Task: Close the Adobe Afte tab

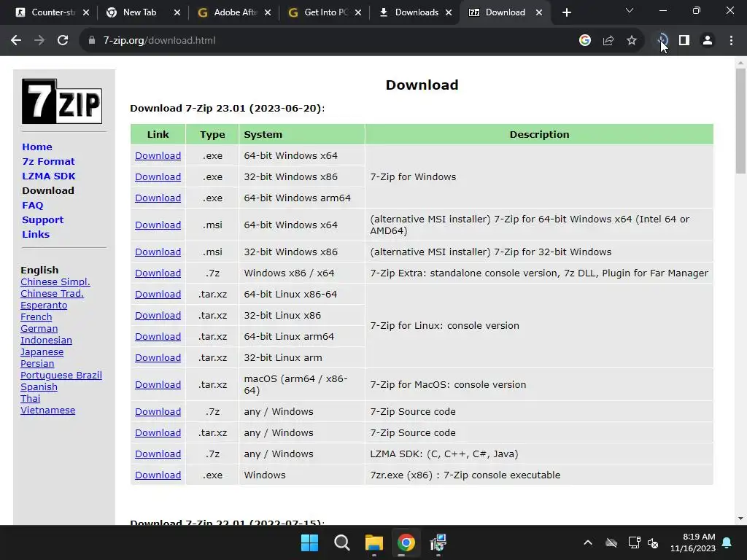Action: click(268, 12)
